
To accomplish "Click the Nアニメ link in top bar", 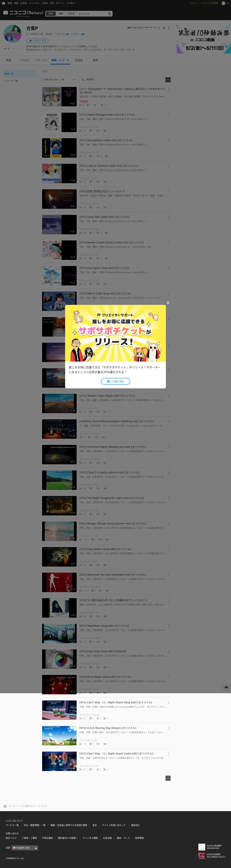I will coord(60,3).
